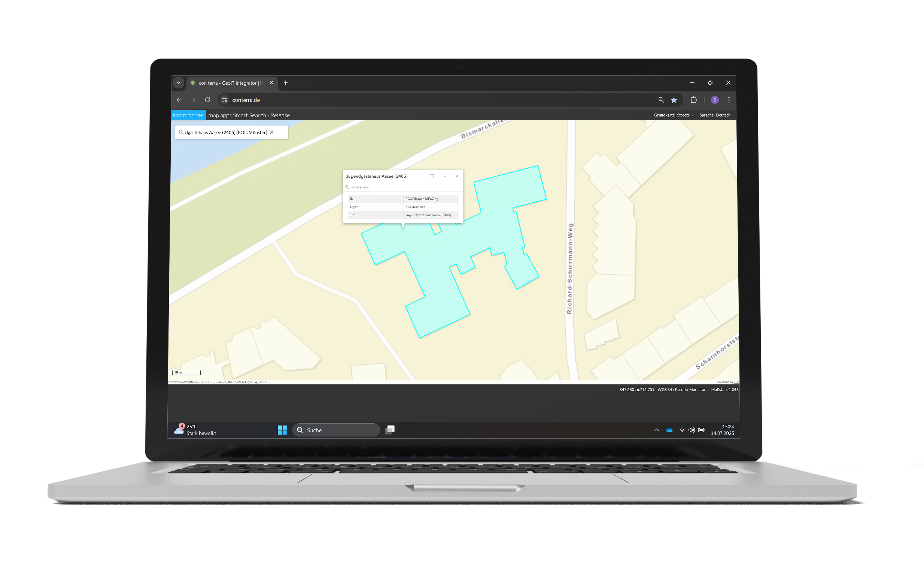Viewport: 924px width, 562px height.
Task: Clear the smart search field text
Action: click(272, 132)
